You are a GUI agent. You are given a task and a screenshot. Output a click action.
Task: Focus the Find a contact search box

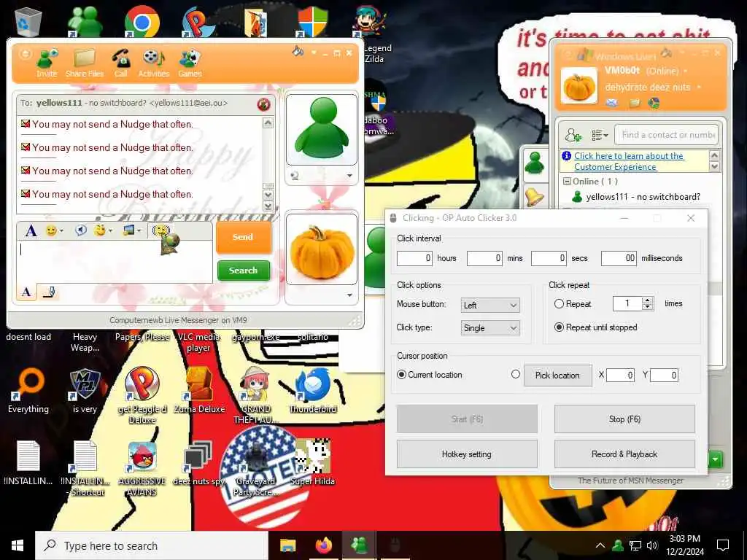[x=667, y=135]
